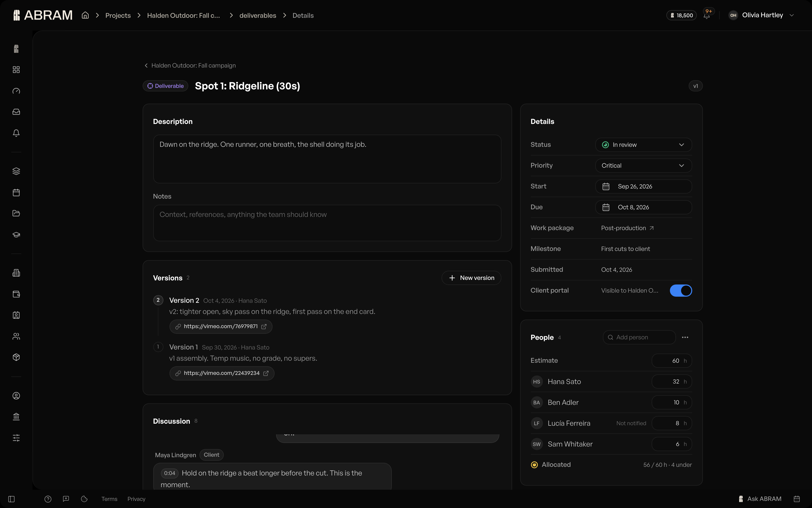
Task: Expand the Olivia Hartley account menu
Action: tap(761, 15)
